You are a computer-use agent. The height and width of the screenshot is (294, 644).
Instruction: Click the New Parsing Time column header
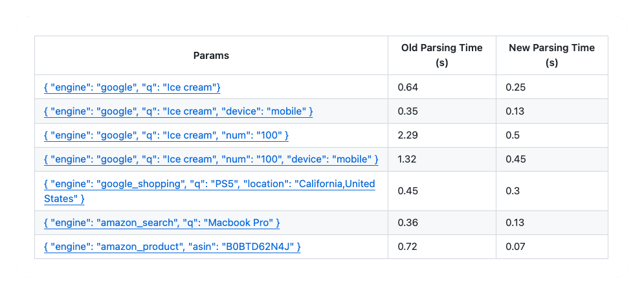tap(551, 56)
